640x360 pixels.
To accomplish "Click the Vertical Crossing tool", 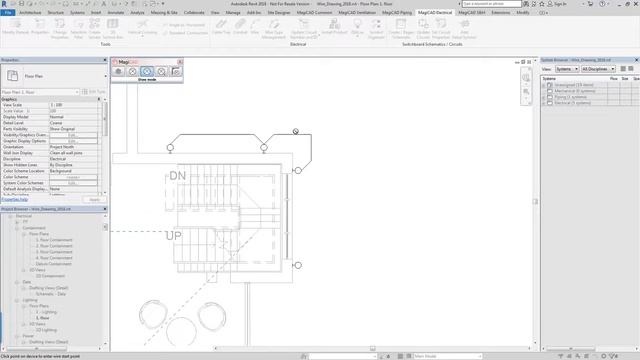I will point(142,27).
